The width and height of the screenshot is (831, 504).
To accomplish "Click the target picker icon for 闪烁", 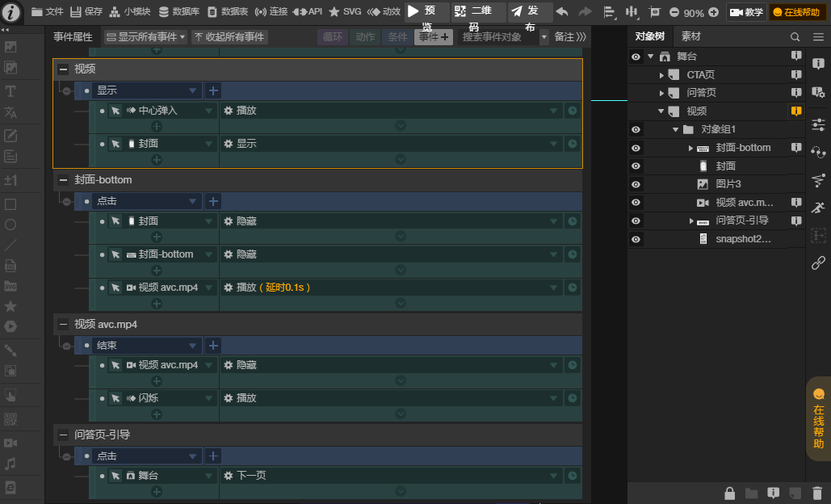I will tap(115, 398).
